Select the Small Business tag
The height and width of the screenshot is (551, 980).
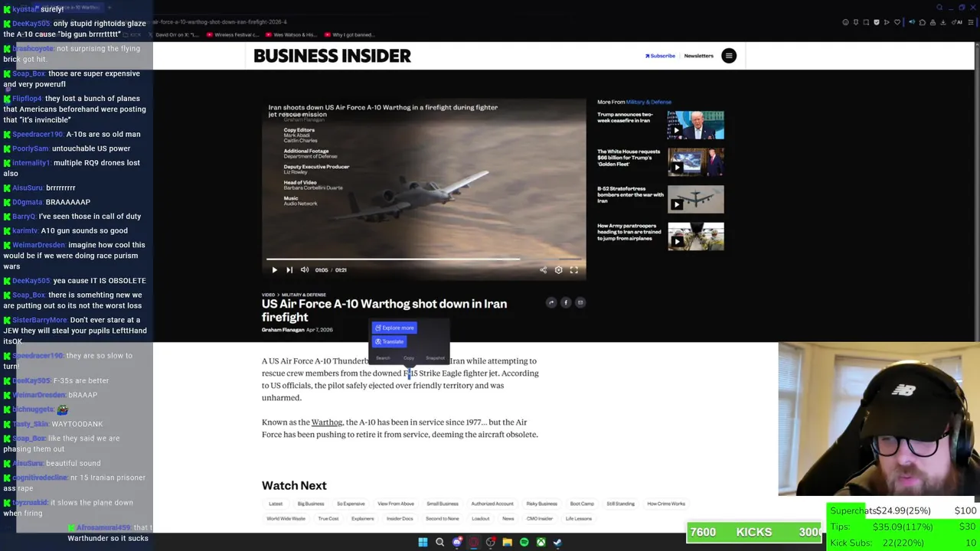[x=443, y=504]
